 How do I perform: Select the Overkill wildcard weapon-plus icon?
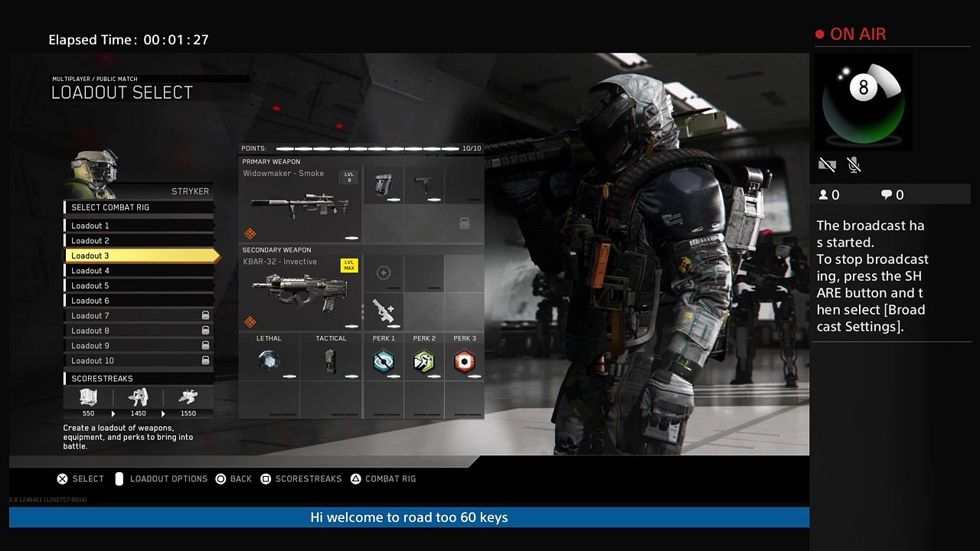[x=383, y=311]
